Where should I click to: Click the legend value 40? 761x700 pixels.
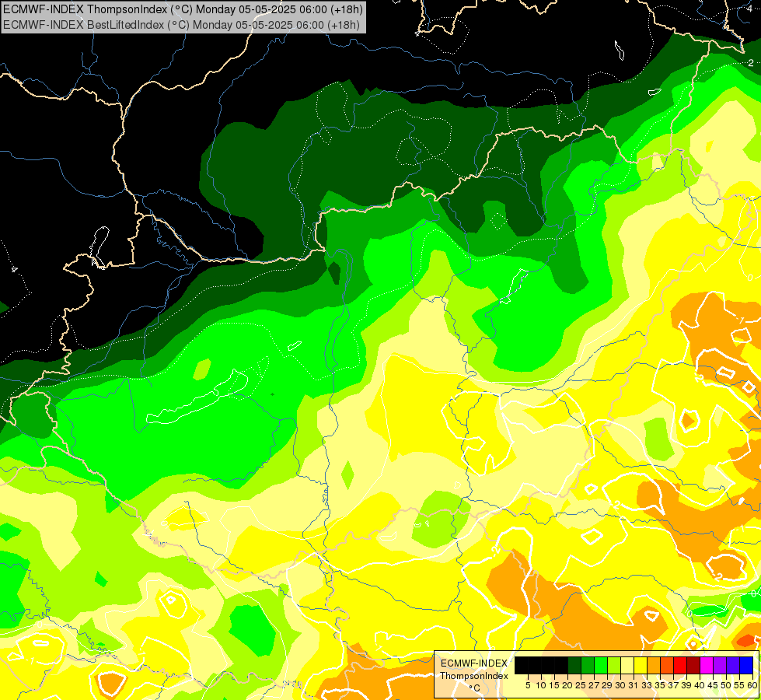[700, 685]
